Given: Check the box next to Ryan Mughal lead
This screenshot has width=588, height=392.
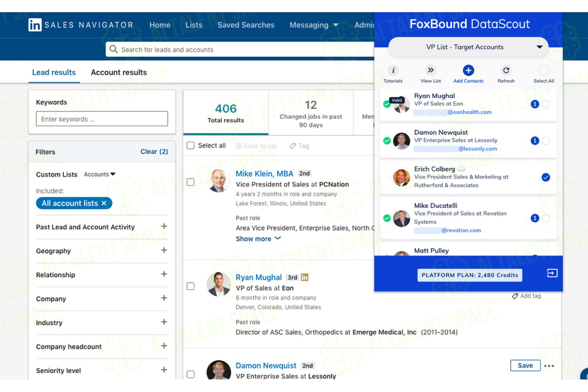Looking at the screenshot, I should click(x=191, y=286).
